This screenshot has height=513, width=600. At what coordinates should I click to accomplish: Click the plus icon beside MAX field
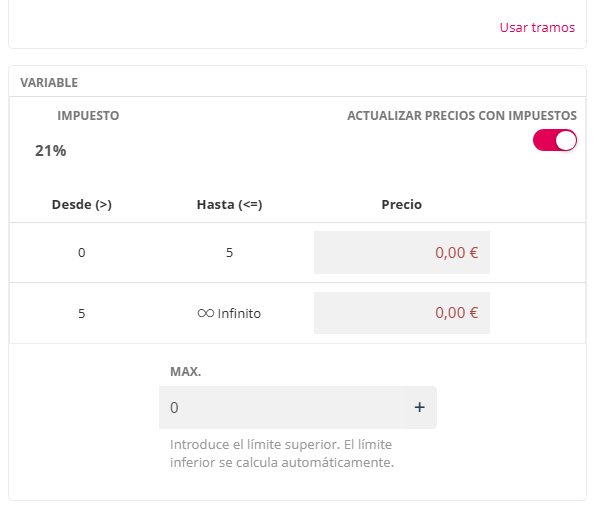tap(420, 407)
